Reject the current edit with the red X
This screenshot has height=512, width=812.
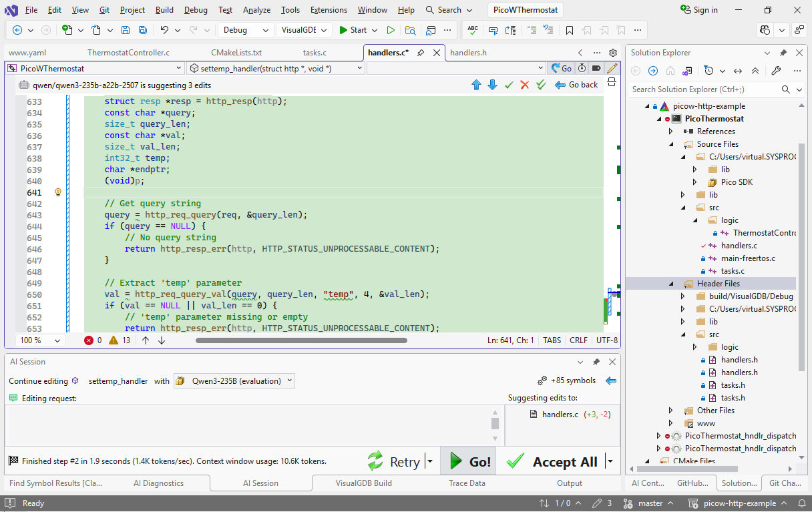coord(525,85)
